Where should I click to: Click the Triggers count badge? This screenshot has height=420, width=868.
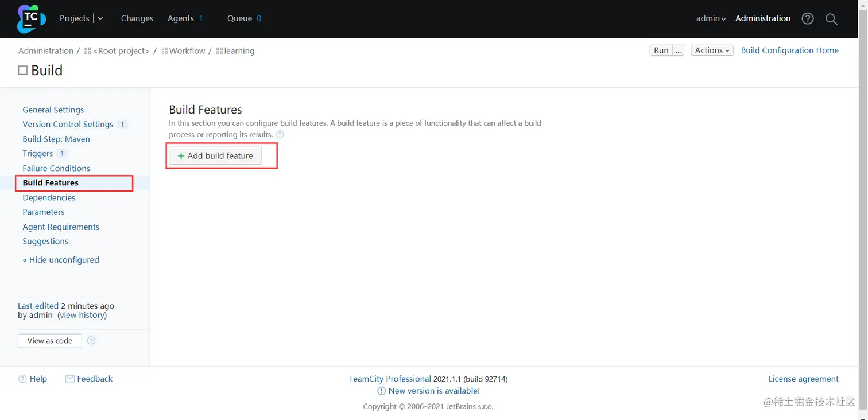click(x=62, y=153)
